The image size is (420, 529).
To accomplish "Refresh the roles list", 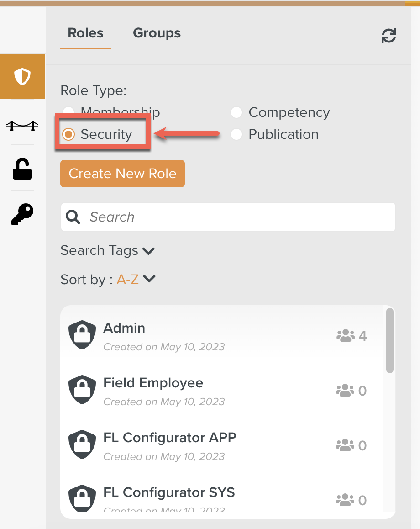I will (388, 36).
